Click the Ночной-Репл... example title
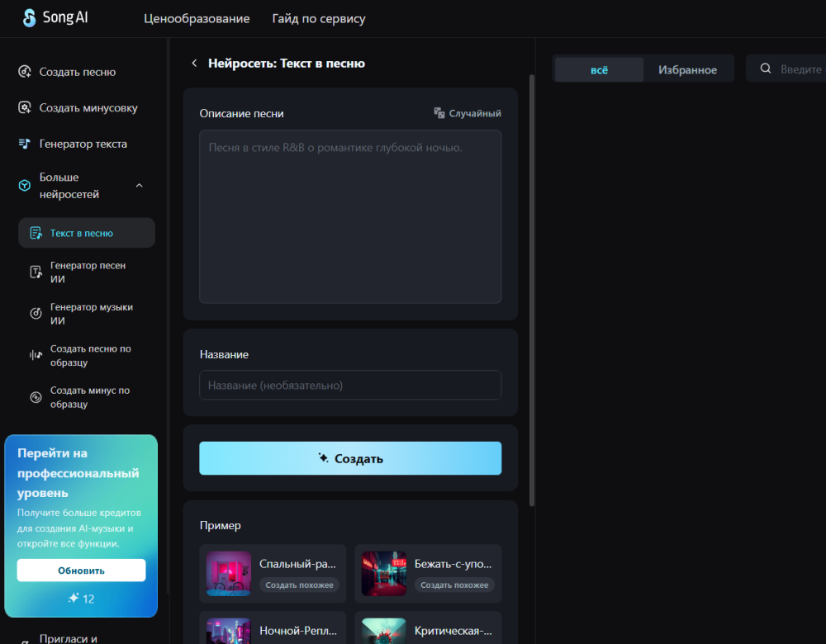The image size is (826, 644). pyautogui.click(x=298, y=630)
